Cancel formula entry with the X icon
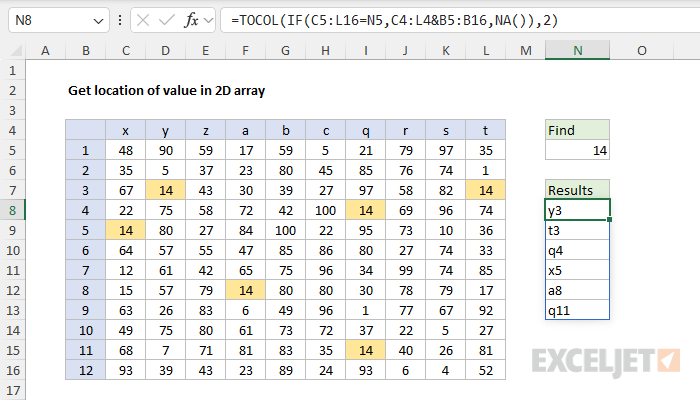The height and width of the screenshot is (400, 700). pyautogui.click(x=143, y=20)
